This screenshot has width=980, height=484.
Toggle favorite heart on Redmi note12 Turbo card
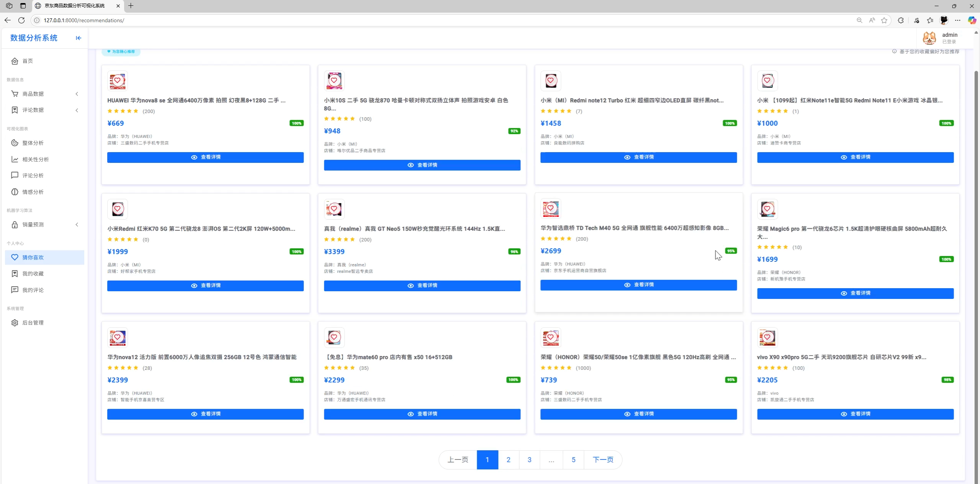[x=551, y=80]
